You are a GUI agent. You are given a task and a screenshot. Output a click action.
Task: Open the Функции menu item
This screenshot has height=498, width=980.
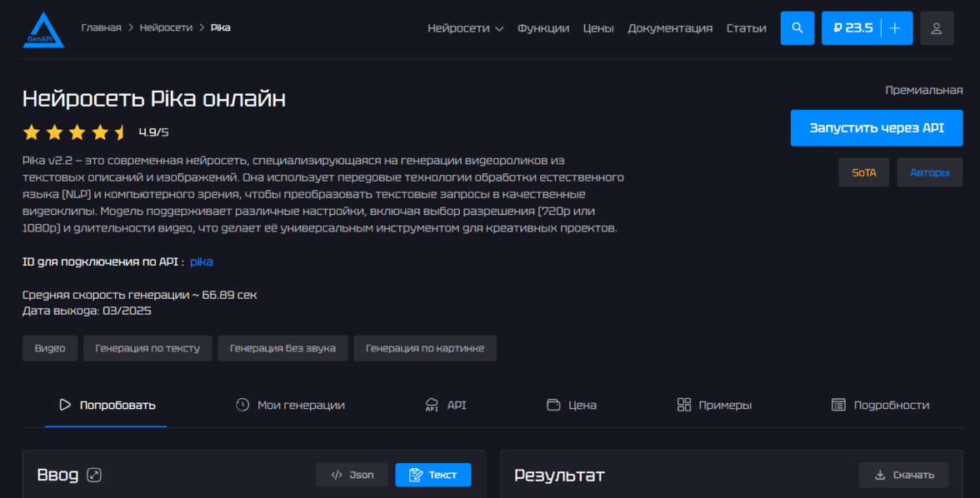[543, 28]
